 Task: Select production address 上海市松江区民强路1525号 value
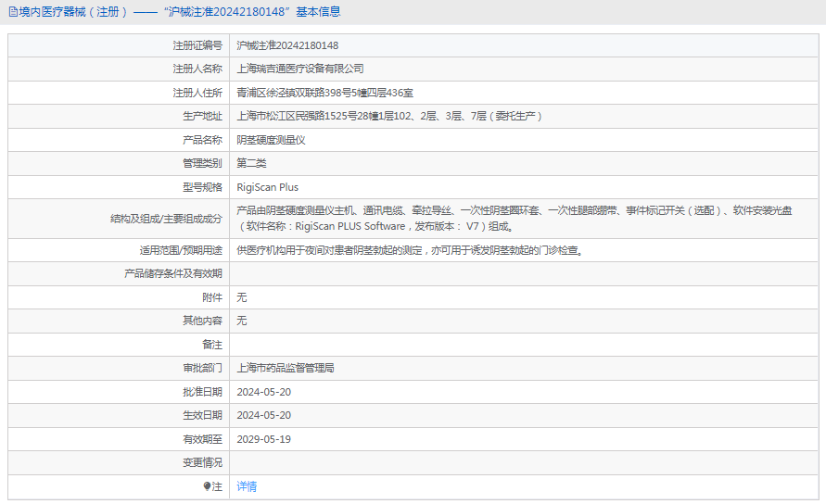click(x=389, y=117)
